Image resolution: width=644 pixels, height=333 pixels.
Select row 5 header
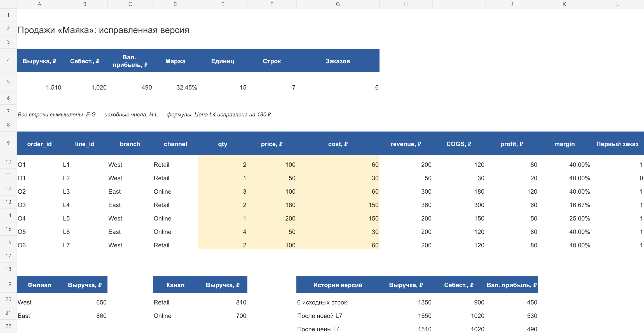[x=8, y=82]
